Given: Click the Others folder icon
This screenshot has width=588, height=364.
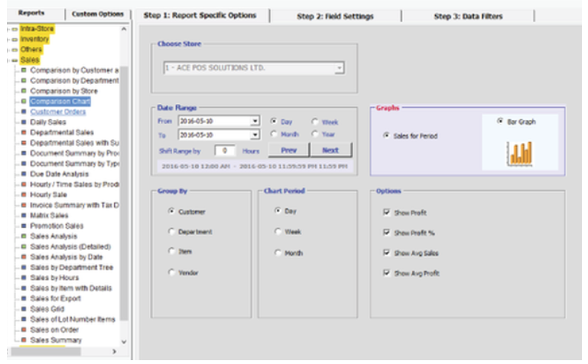Looking at the screenshot, I should tap(15, 50).
